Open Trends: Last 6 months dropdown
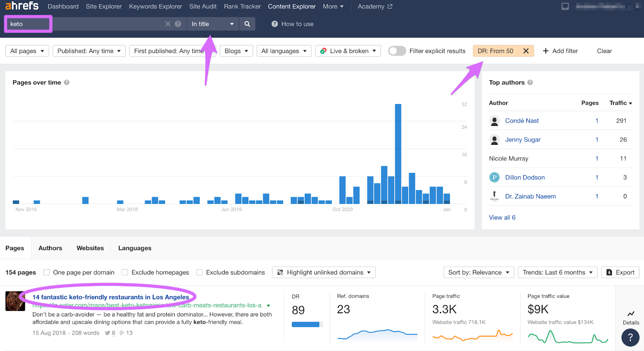Screen dimensions: 644x351 pos(558,273)
